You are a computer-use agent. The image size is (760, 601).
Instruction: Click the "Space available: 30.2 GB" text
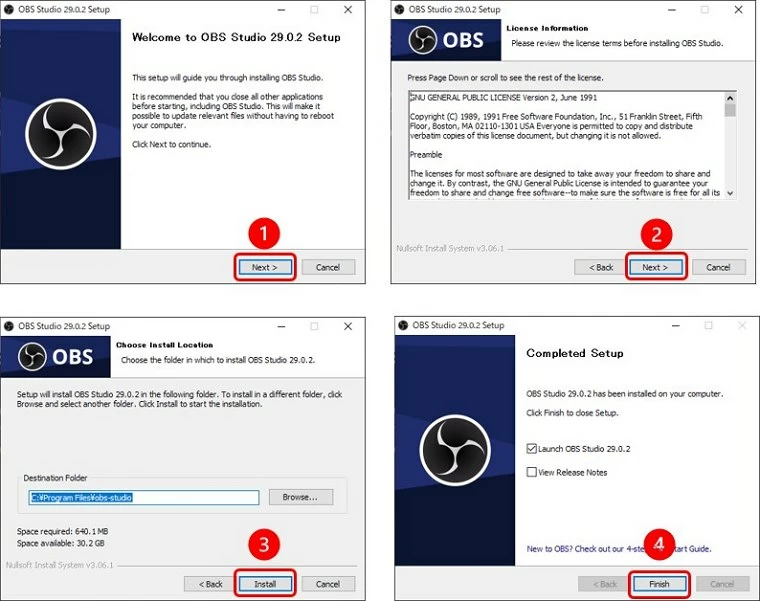point(61,543)
